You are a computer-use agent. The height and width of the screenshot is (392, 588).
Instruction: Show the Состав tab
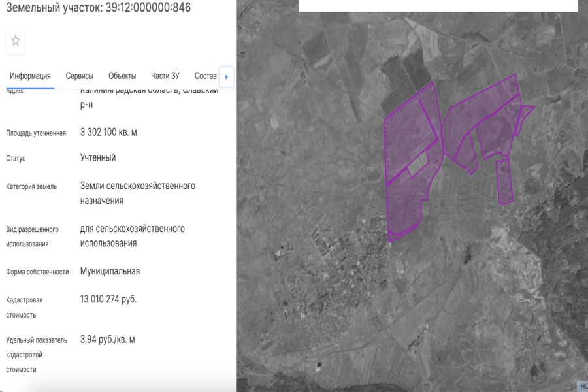click(205, 76)
